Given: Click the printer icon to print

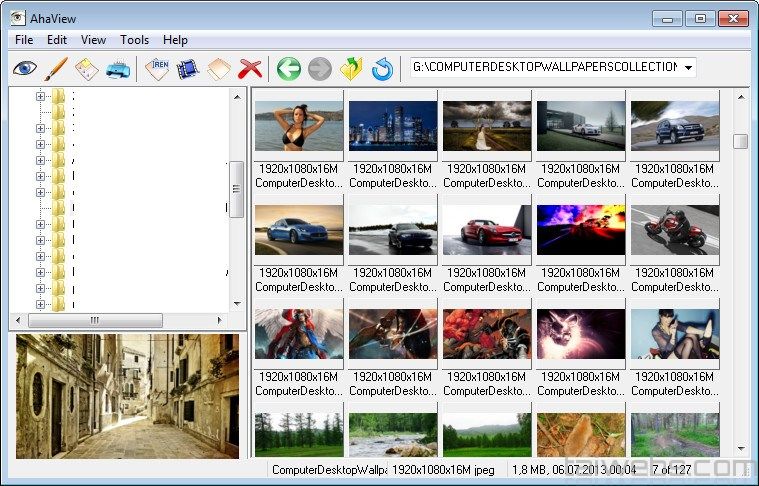Looking at the screenshot, I should click(118, 69).
